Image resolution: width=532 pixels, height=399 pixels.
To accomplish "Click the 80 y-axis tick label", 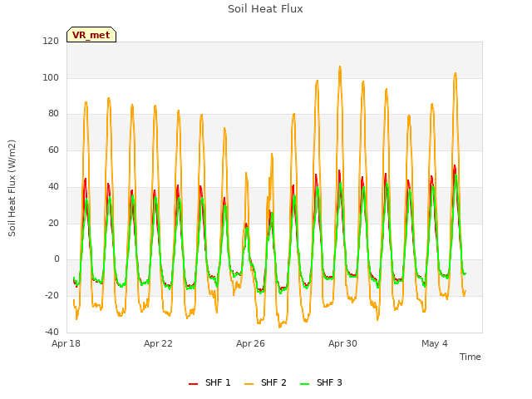I will click(x=53, y=114).
